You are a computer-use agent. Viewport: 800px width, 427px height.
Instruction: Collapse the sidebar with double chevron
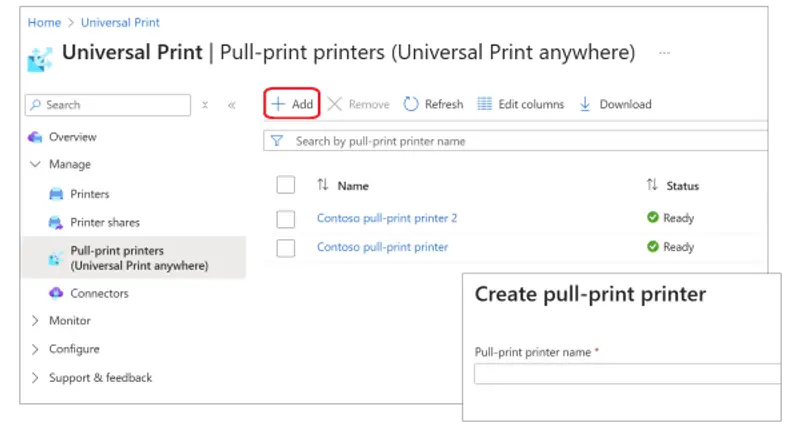click(x=232, y=105)
